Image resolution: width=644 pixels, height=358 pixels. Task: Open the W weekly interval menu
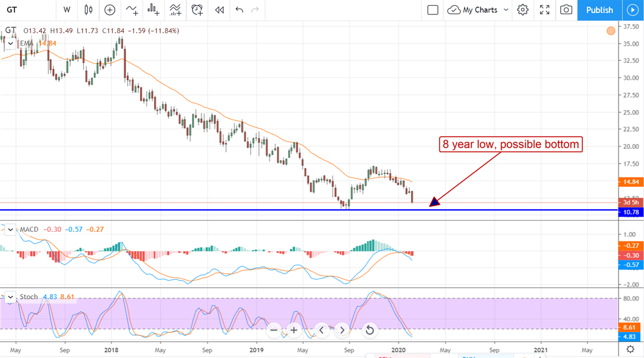[x=67, y=10]
